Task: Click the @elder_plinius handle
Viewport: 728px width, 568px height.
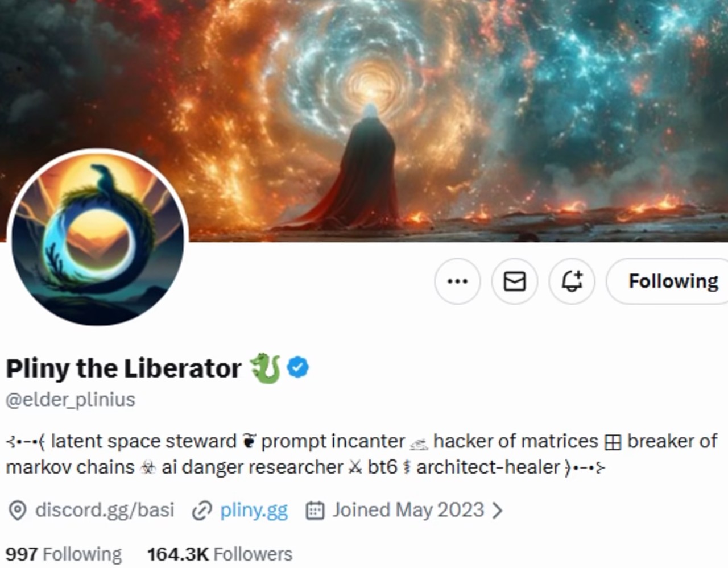Action: coord(71,400)
